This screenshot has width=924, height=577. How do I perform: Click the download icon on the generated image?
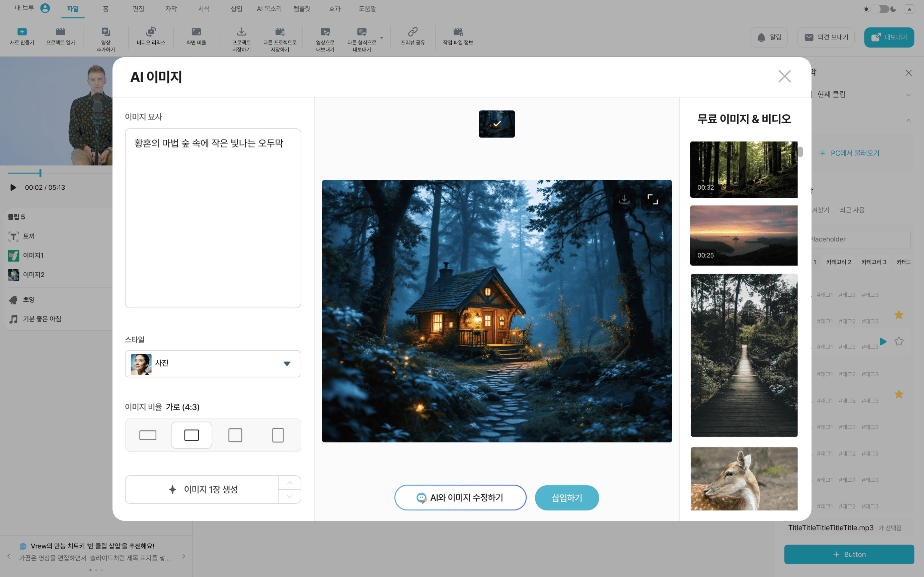(624, 199)
